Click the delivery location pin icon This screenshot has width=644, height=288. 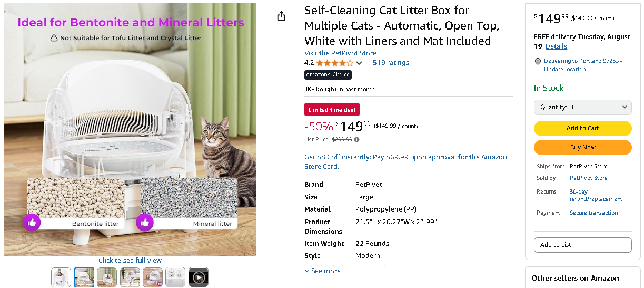(x=538, y=61)
